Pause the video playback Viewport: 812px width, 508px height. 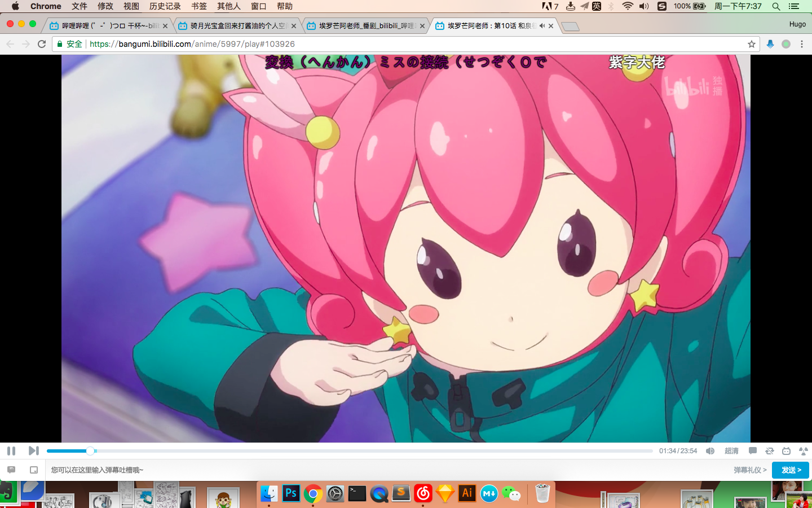click(11, 450)
